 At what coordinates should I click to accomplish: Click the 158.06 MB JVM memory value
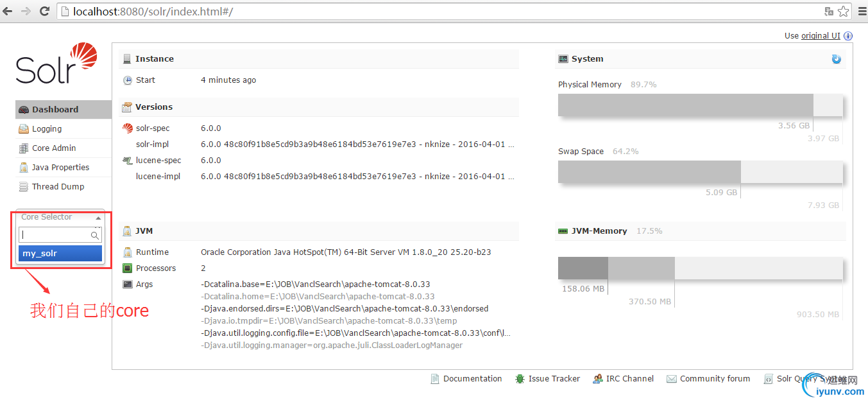(x=583, y=289)
